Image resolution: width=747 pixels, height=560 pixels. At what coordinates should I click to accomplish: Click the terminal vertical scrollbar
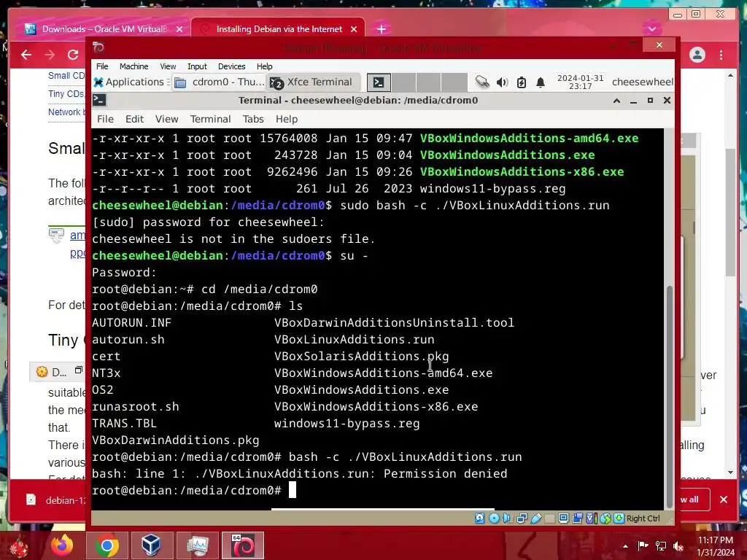click(670, 397)
